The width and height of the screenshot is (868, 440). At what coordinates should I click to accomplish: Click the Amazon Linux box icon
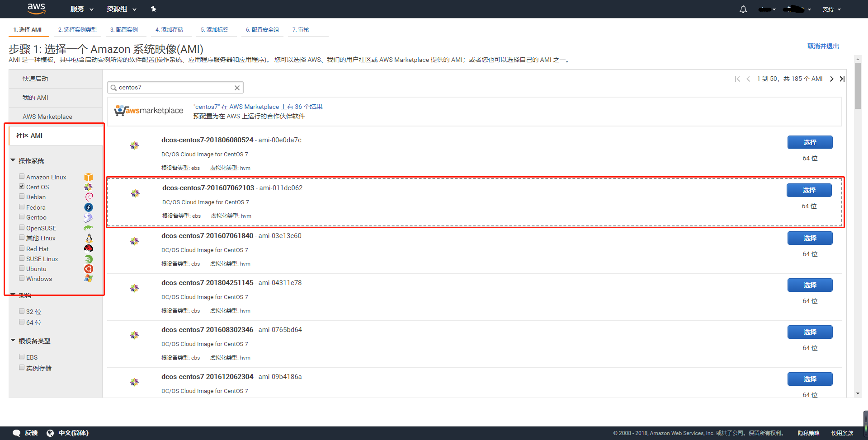[89, 177]
